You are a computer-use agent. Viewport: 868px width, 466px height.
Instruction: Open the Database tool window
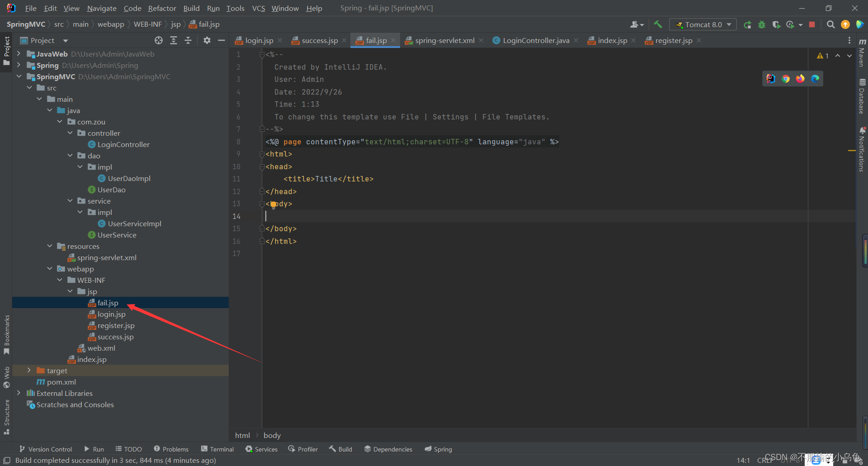coord(862,96)
